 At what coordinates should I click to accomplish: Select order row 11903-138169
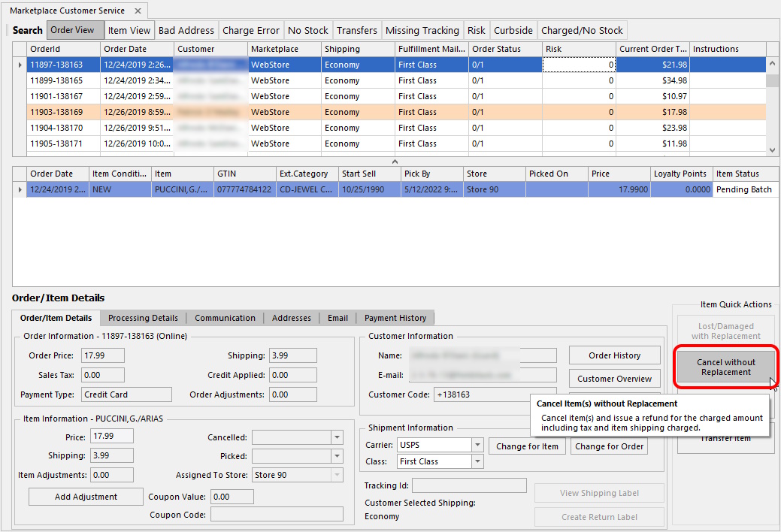click(x=396, y=112)
